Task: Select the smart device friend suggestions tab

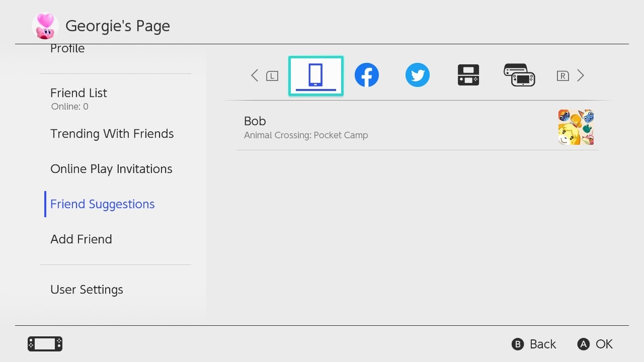Action: tap(315, 75)
